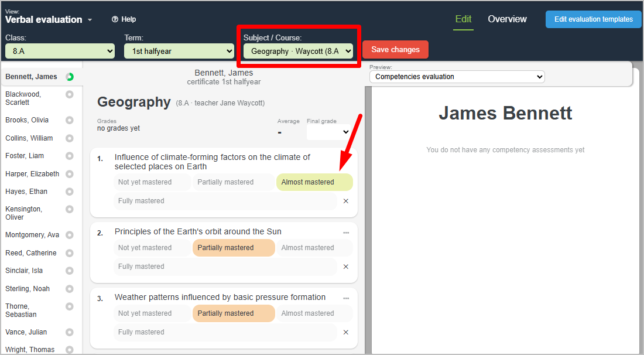Screen dimensions: 644x355
Task: Click James Bennett's green status circle icon
Action: coord(70,77)
